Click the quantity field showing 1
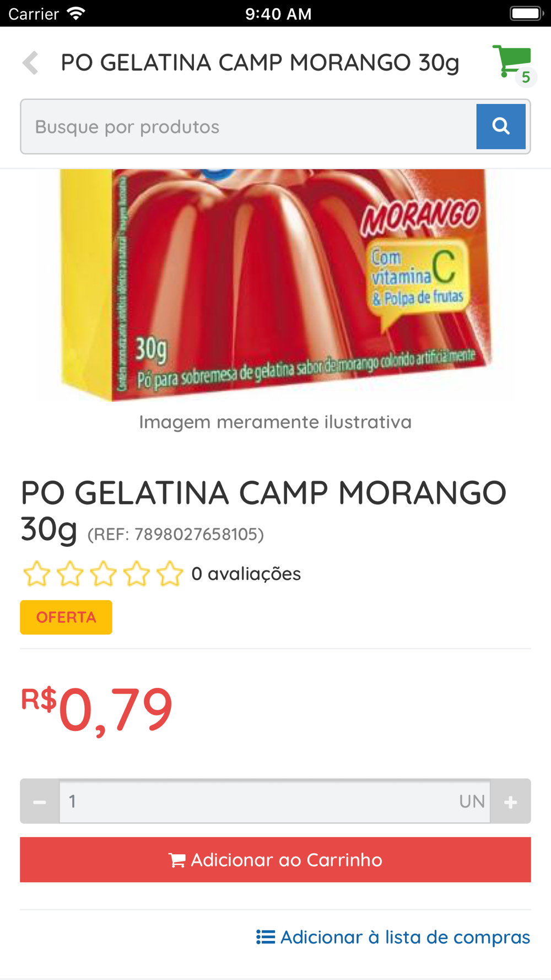 coord(274,801)
